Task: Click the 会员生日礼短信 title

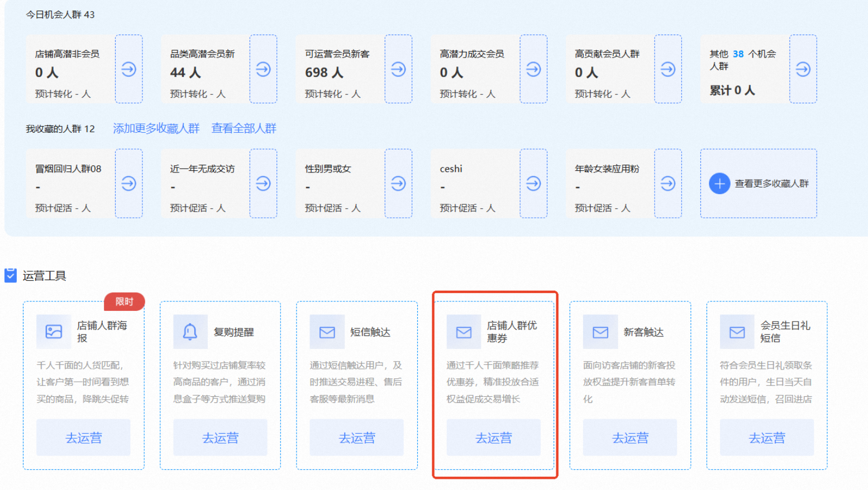Action: (x=785, y=332)
